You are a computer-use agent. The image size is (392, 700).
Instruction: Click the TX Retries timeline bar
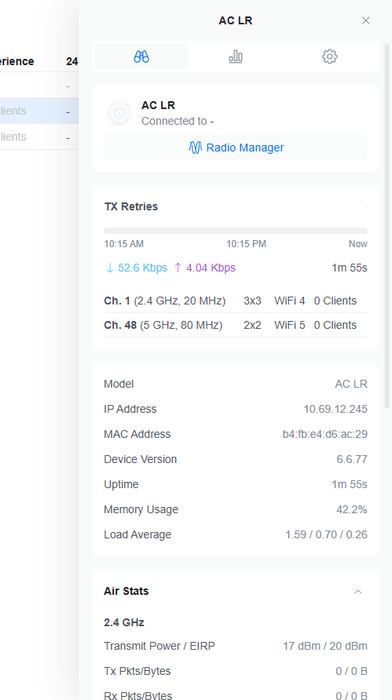point(236,231)
